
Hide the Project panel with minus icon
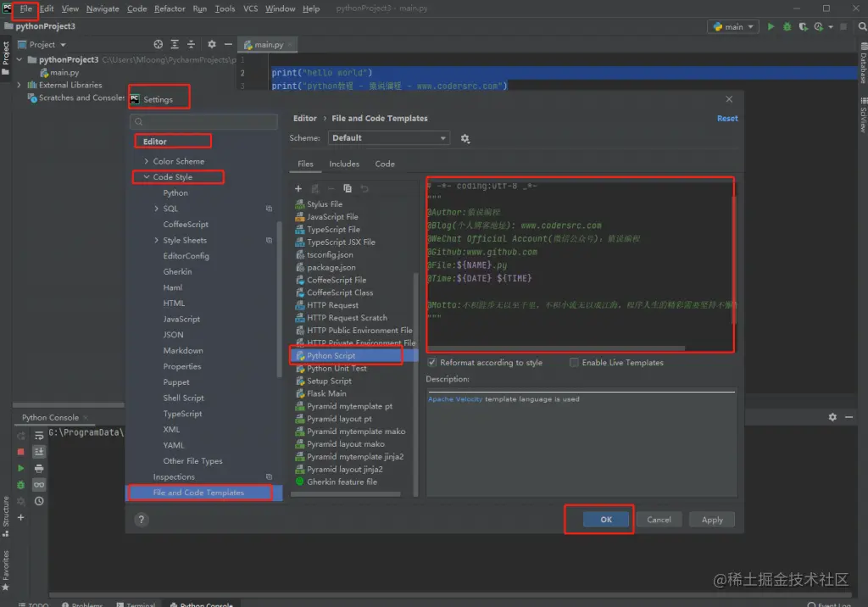[x=228, y=44]
